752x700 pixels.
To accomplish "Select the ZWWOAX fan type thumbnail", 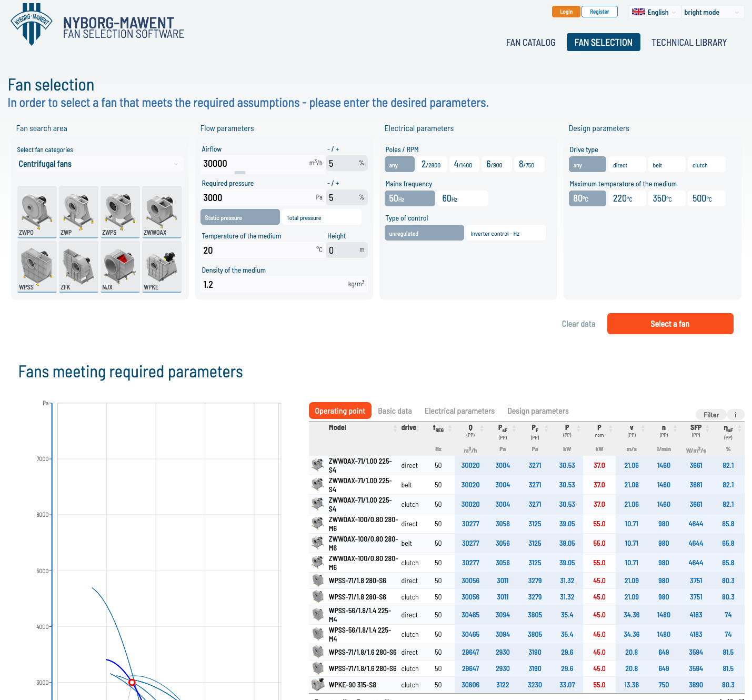I will [162, 212].
